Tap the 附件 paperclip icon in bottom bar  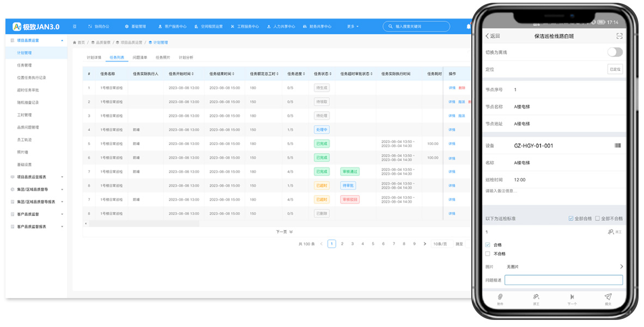click(500, 296)
